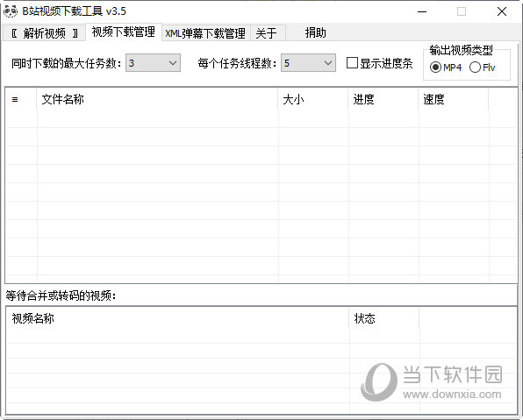Switch to the 解析视频 tab

pyautogui.click(x=45, y=33)
